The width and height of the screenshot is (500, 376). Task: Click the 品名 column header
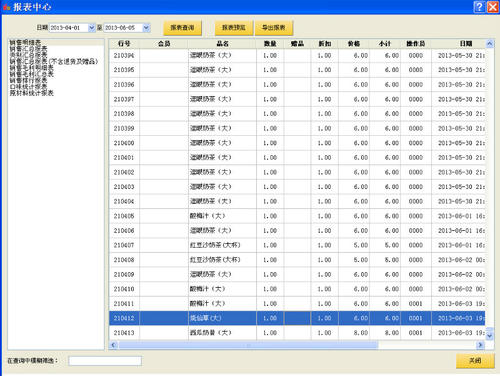(x=222, y=44)
